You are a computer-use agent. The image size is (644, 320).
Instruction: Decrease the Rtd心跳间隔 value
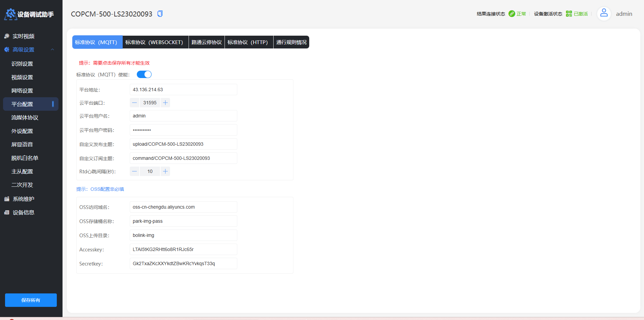[134, 171]
